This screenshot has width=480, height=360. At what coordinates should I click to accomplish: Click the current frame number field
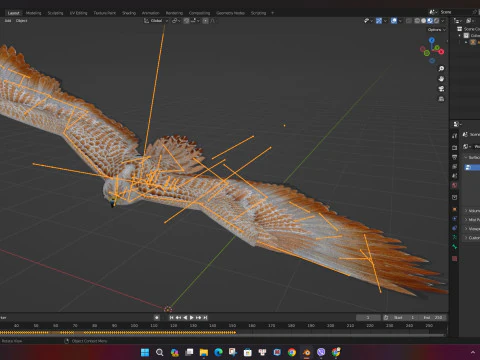point(368,318)
